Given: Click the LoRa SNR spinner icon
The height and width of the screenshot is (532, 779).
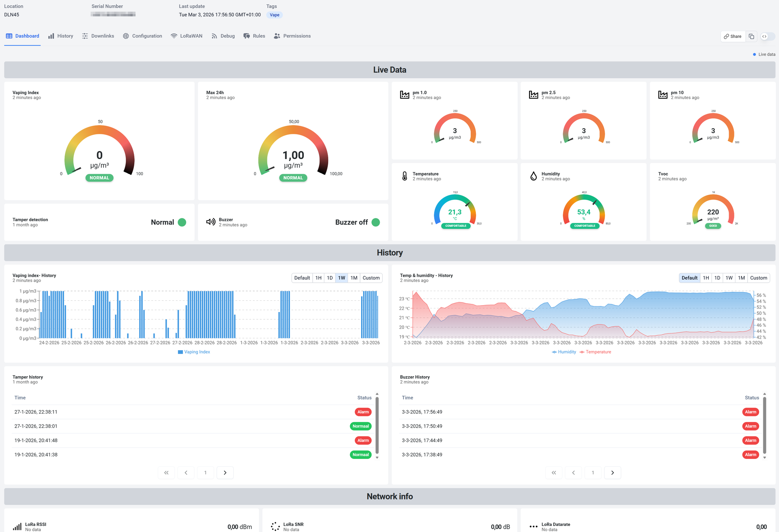Looking at the screenshot, I should tap(275, 527).
